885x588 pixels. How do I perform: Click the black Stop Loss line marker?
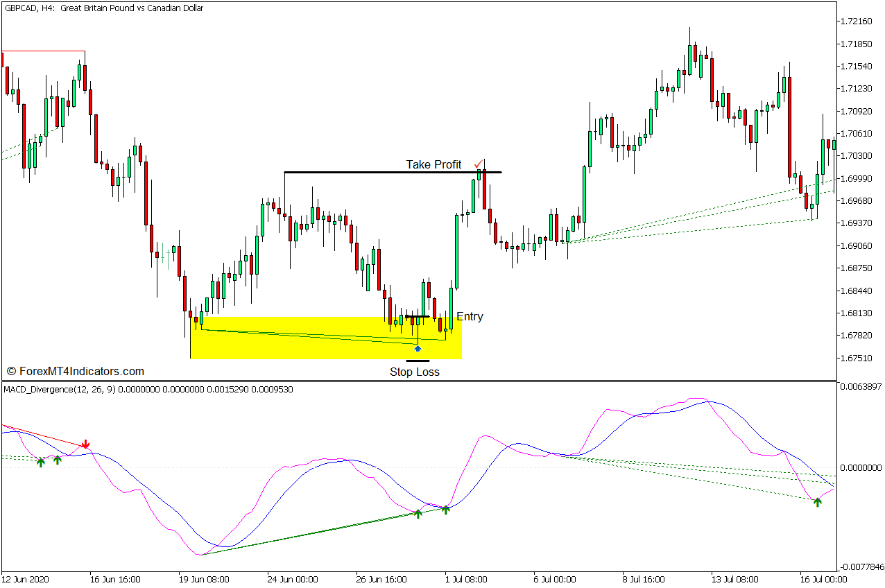(x=418, y=361)
